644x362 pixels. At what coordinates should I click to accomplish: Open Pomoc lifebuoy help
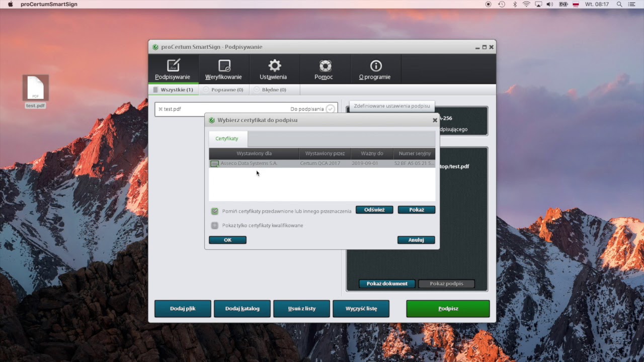tap(325, 69)
